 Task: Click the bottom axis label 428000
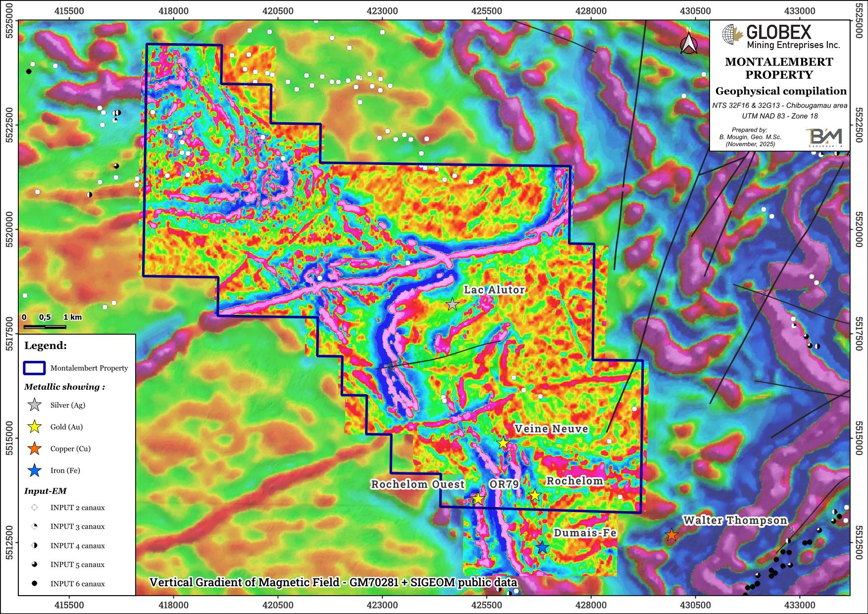(x=591, y=605)
